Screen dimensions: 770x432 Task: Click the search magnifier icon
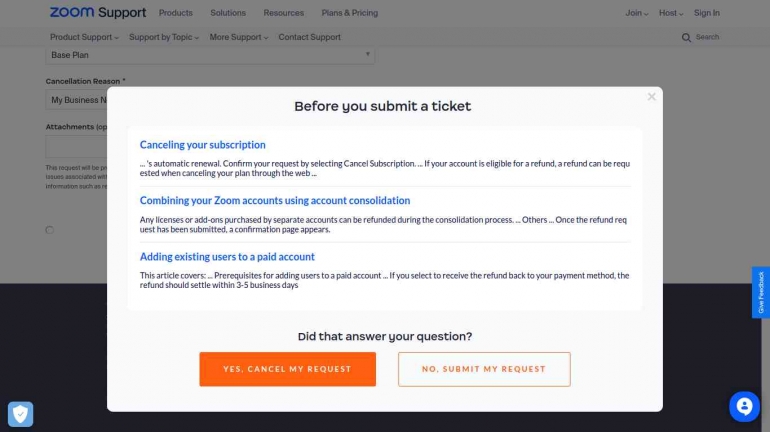686,37
